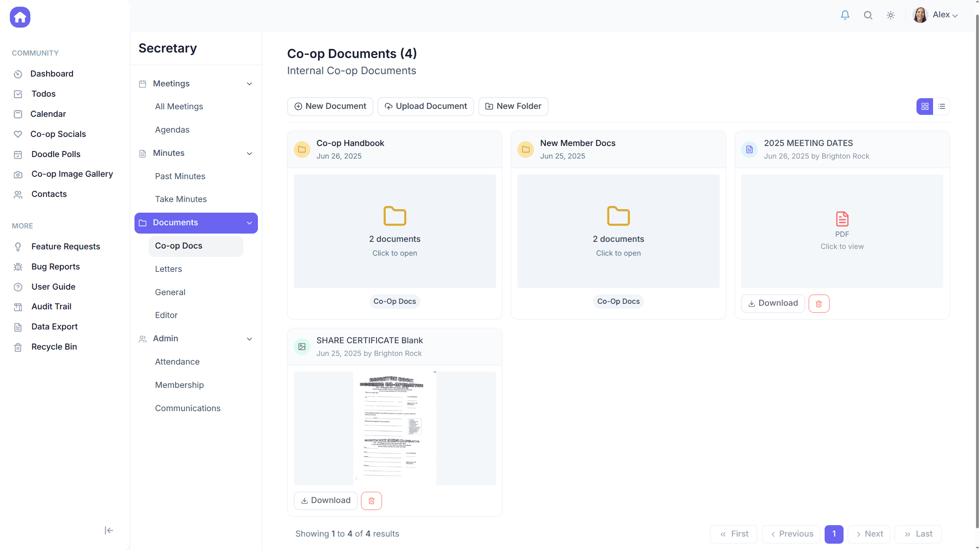Open the Doodle Polls section
The image size is (980, 550).
tap(56, 154)
